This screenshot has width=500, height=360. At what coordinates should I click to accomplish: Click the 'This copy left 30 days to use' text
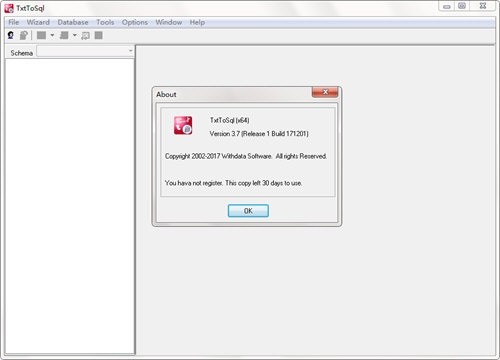(263, 183)
